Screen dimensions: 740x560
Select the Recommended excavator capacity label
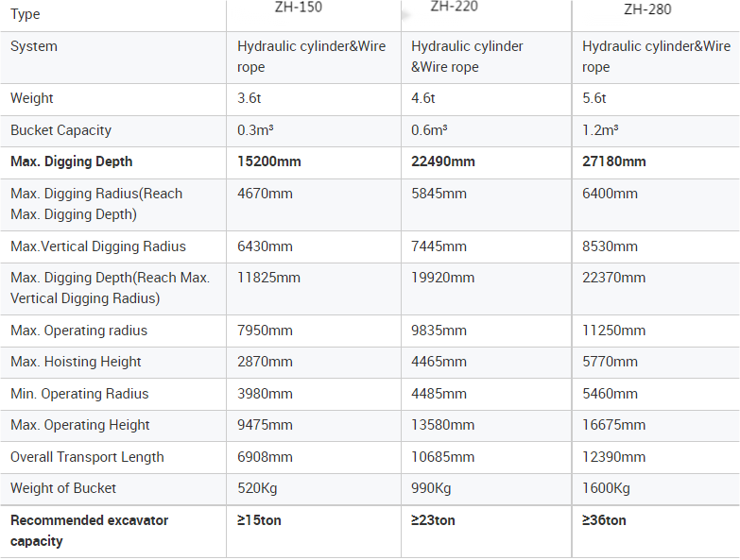[x=89, y=531]
